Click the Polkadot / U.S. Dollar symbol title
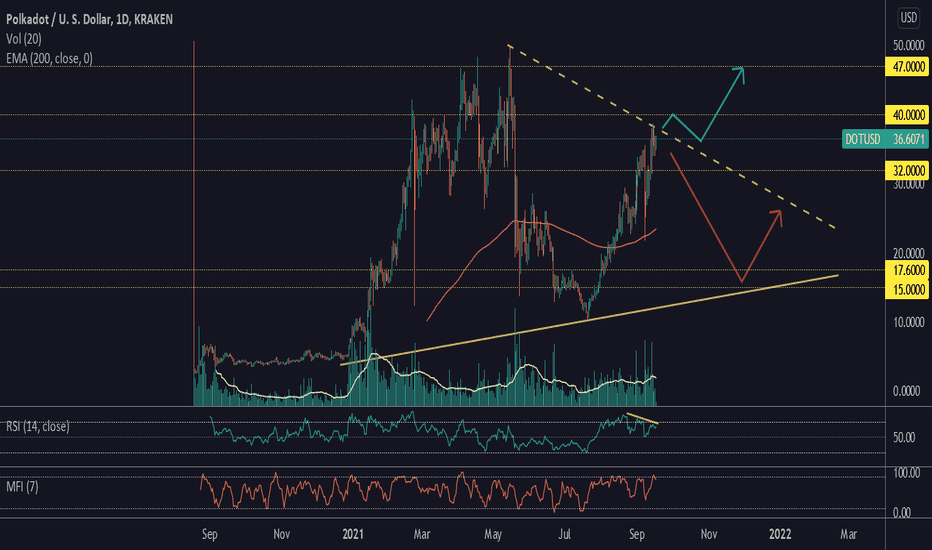 (x=90, y=20)
